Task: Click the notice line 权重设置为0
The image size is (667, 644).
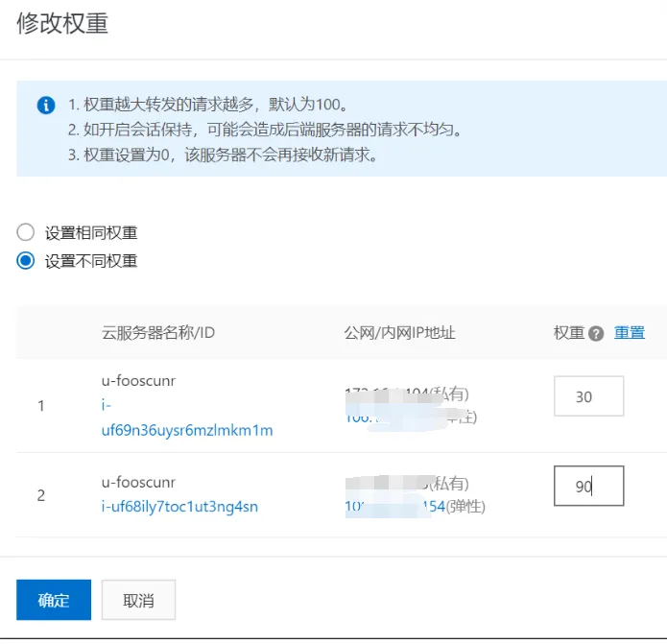Action: tap(223, 155)
